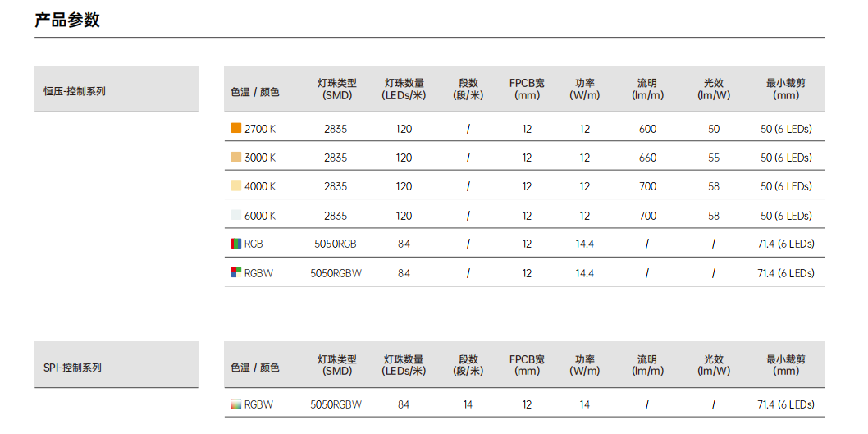Click the 3000 K tan color swatch
The height and width of the screenshot is (434, 868).
pyautogui.click(x=235, y=158)
